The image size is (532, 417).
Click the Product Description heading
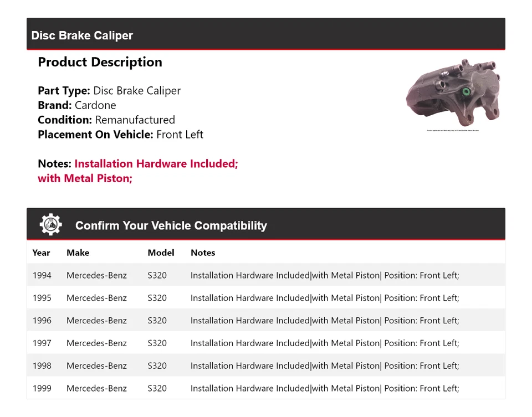[100, 62]
